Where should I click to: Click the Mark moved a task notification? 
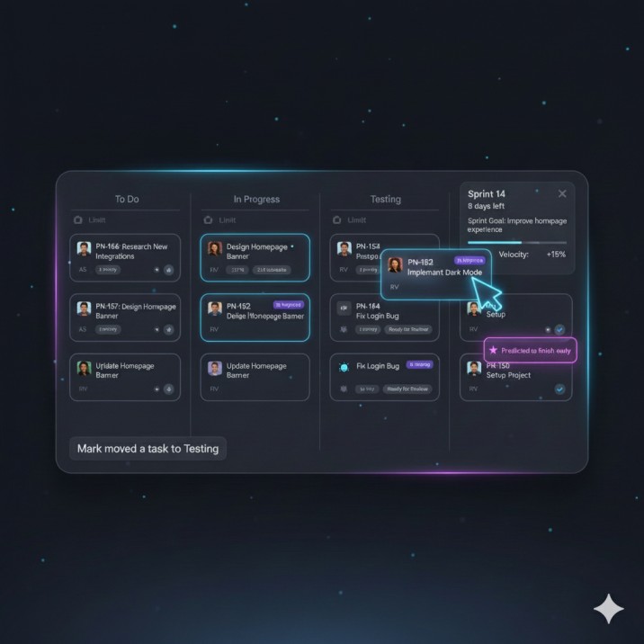[x=148, y=449]
